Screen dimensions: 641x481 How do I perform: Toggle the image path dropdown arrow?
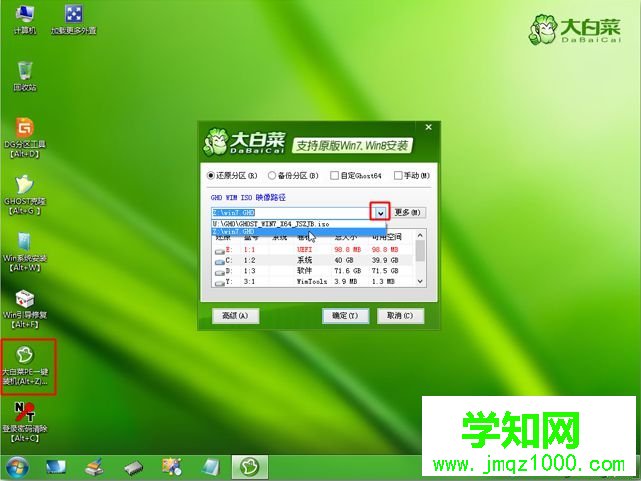tap(380, 213)
